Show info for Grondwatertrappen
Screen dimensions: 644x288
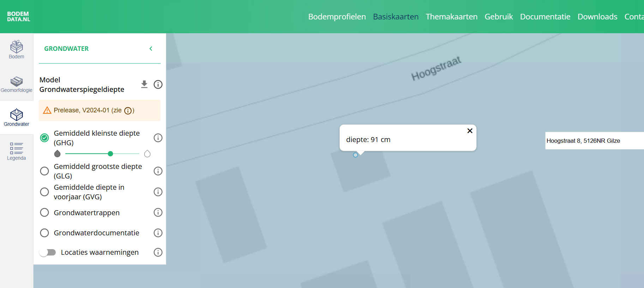(x=158, y=212)
